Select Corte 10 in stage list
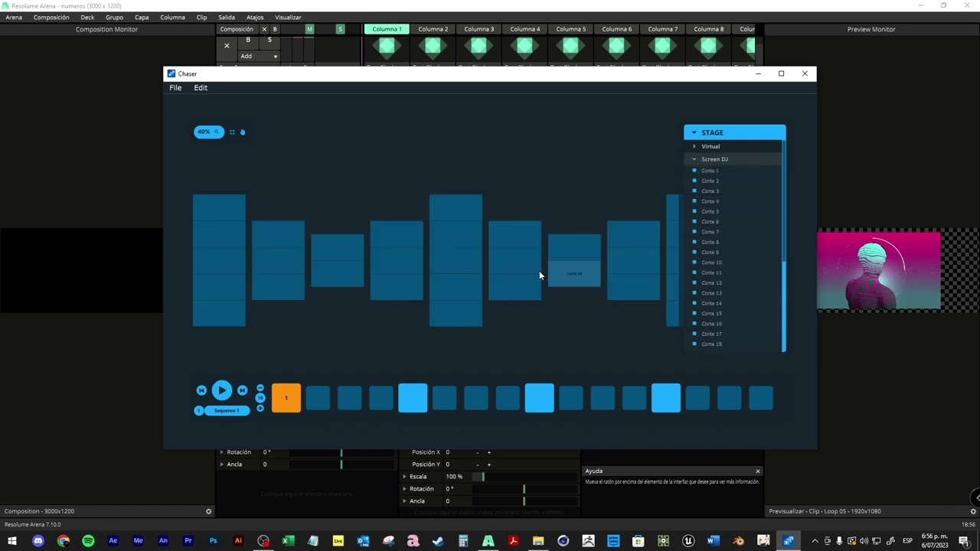The height and width of the screenshot is (551, 980). click(711, 262)
